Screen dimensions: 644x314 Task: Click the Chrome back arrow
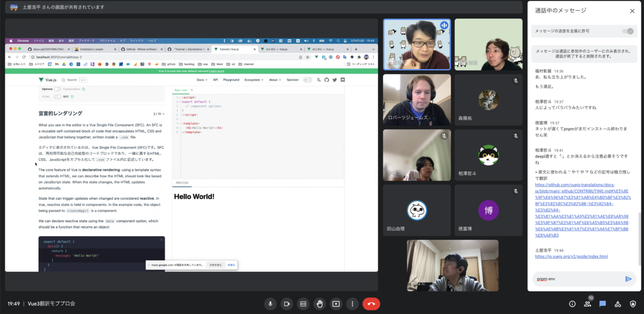(x=9, y=56)
